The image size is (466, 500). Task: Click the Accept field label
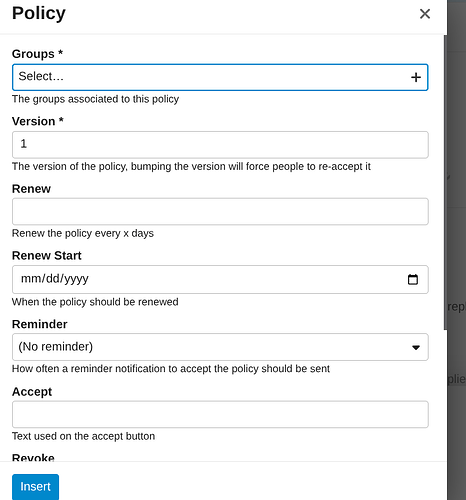(x=32, y=392)
